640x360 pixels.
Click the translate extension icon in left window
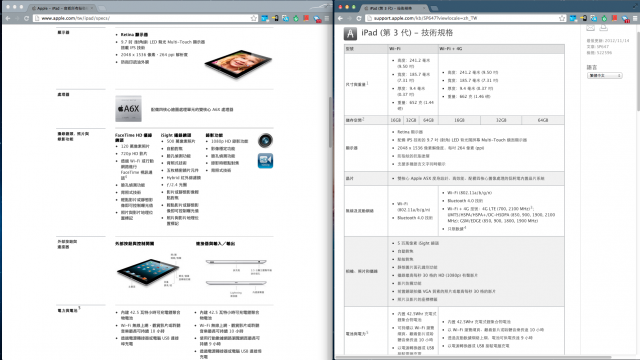(x=285, y=18)
